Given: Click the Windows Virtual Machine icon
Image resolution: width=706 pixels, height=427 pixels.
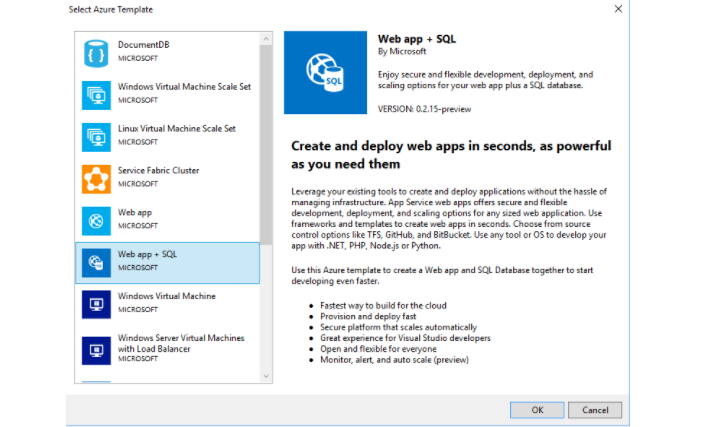Looking at the screenshot, I should point(96,304).
